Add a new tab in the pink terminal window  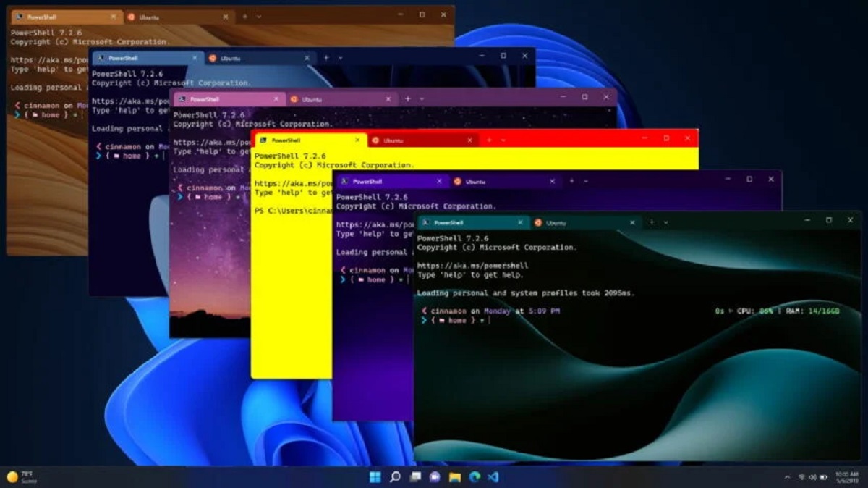(x=407, y=98)
